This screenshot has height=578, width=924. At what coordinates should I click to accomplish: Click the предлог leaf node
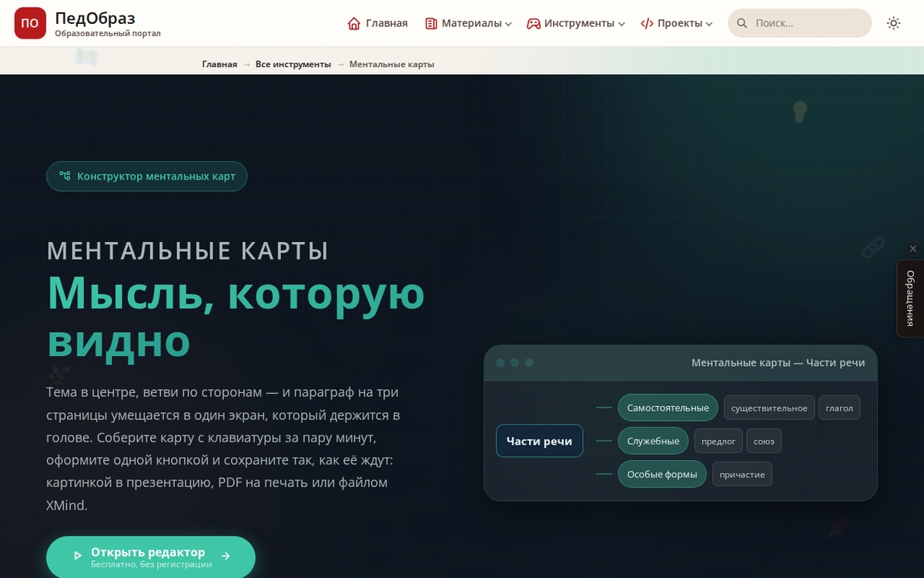(718, 441)
